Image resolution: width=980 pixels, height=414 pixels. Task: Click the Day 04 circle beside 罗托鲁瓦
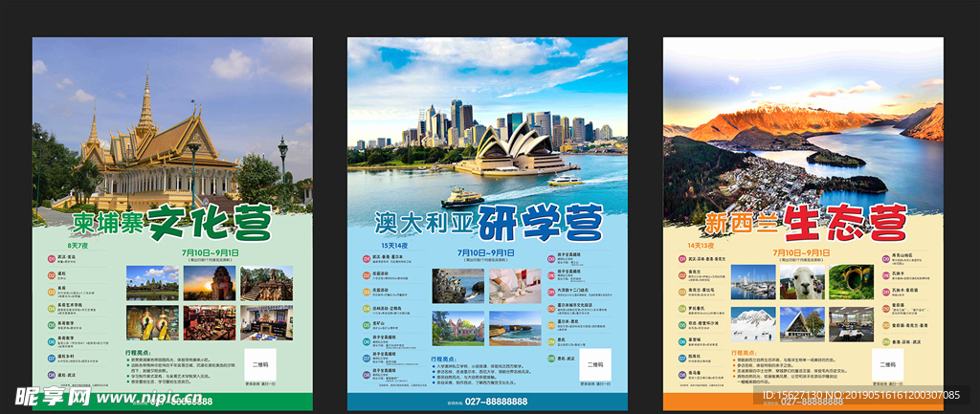coord(682,309)
